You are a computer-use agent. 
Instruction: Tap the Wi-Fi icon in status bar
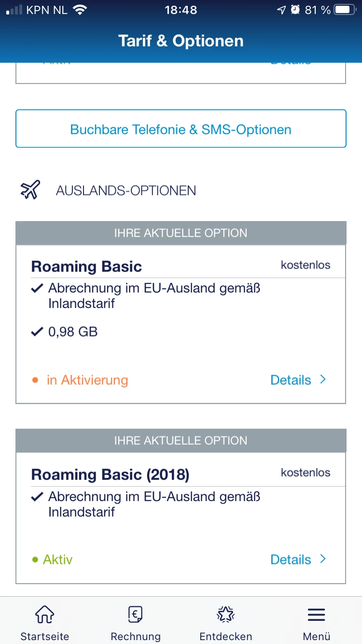81,10
